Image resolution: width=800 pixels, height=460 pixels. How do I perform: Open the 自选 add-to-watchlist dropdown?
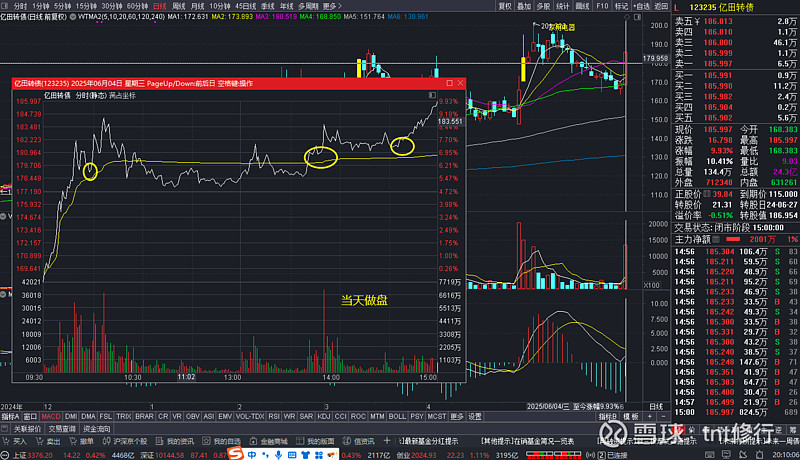point(641,6)
